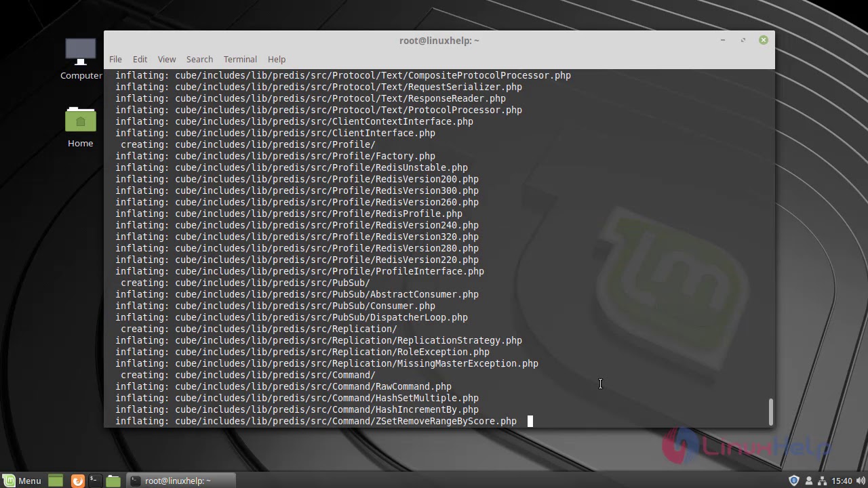Click the line ending in PubSub/Consumer.php
Viewport: 868px width, 488px height.
(x=275, y=306)
